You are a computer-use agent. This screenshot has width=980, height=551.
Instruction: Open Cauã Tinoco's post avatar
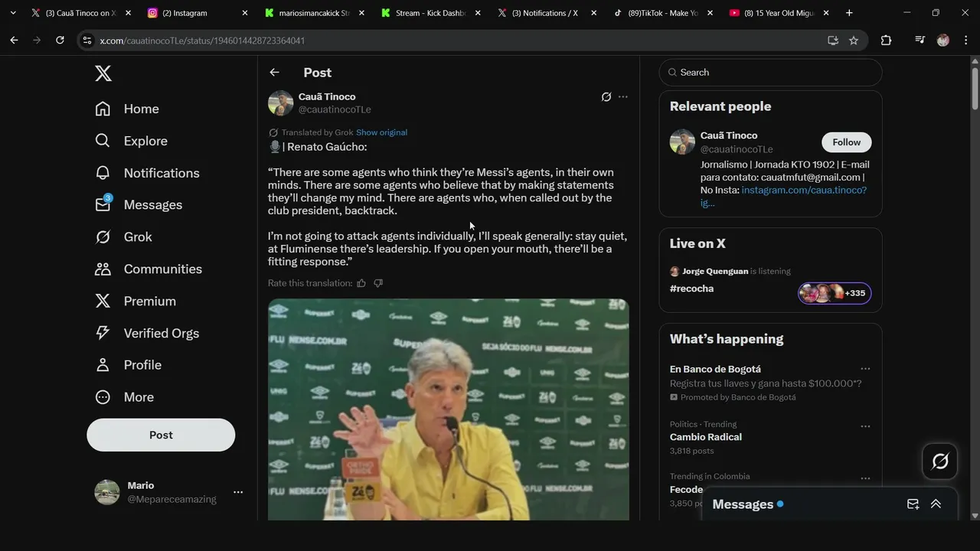[280, 103]
